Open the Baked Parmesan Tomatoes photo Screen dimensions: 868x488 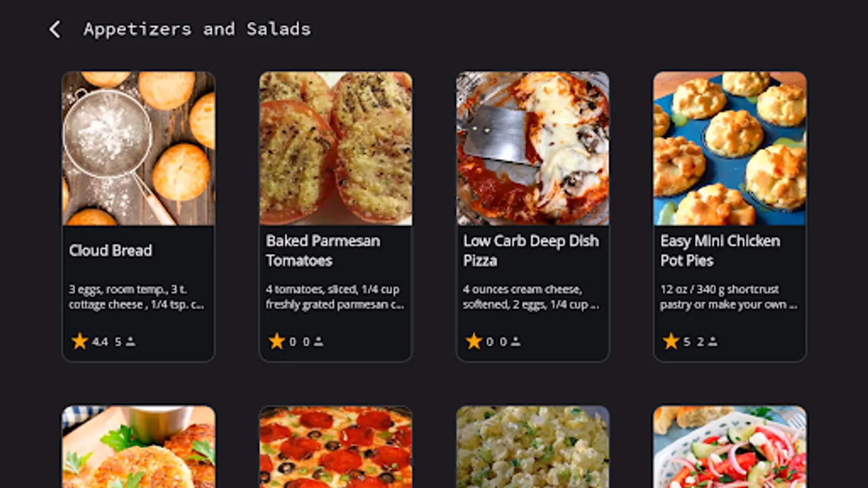[x=335, y=149]
